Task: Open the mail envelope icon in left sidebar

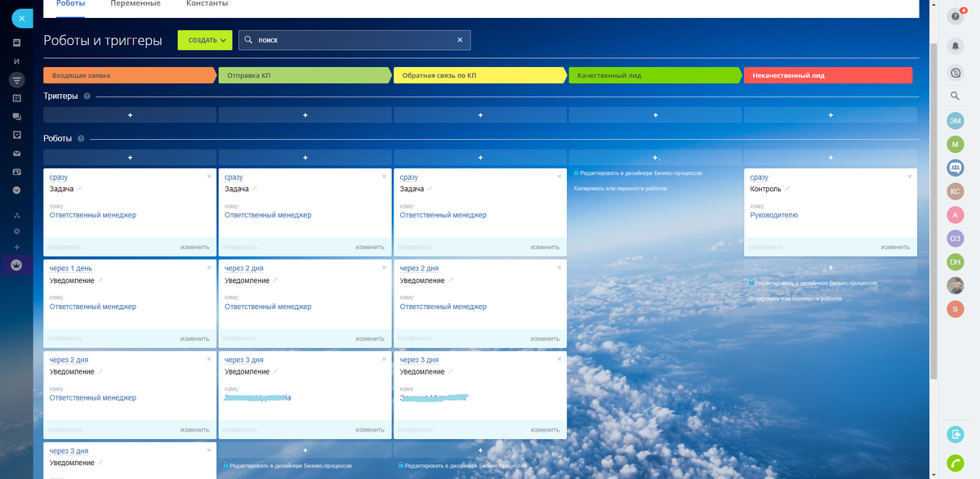Action: tap(16, 154)
